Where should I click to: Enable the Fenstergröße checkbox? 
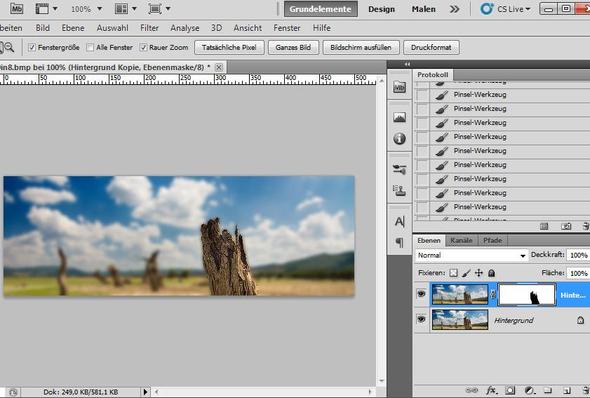pyautogui.click(x=32, y=47)
